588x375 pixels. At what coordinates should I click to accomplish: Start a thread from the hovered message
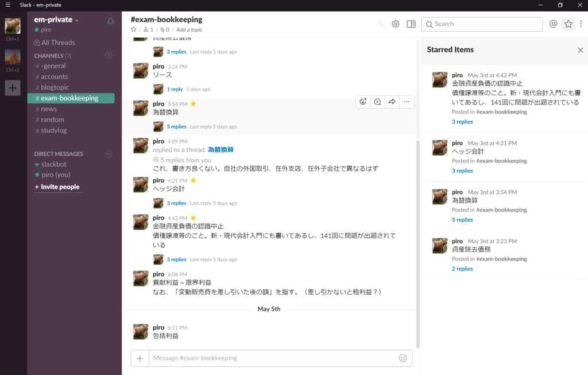point(377,102)
